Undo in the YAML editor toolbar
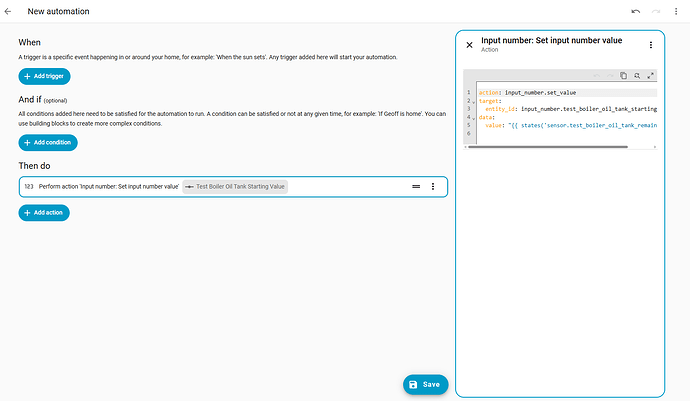This screenshot has width=690, height=401. coord(597,76)
